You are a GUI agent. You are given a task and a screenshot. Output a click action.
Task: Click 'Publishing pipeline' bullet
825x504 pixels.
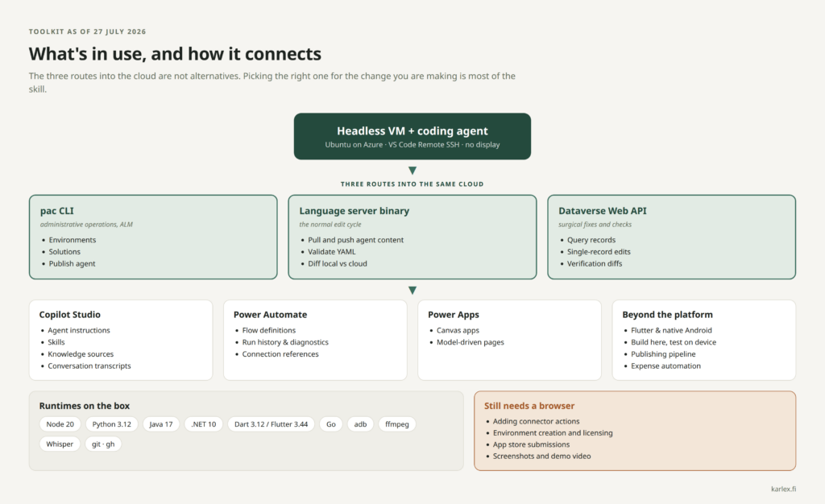pos(663,354)
